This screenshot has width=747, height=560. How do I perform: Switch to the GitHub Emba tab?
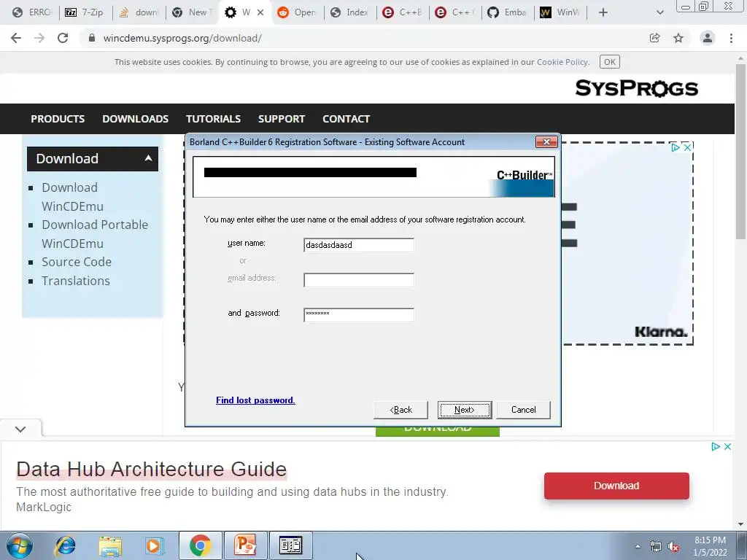tap(508, 12)
